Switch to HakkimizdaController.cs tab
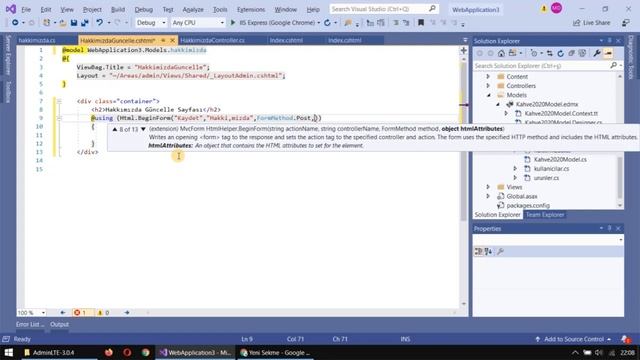This screenshot has width=640, height=360. pos(212,40)
